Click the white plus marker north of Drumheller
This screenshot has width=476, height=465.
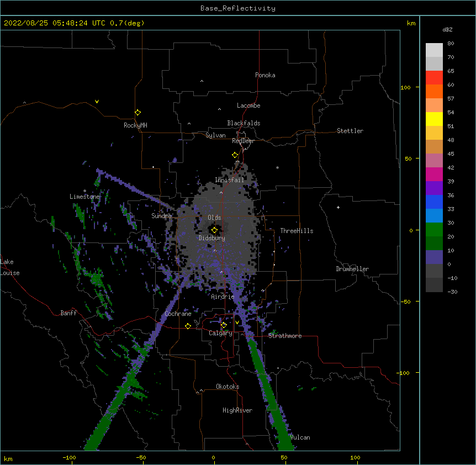(338, 207)
